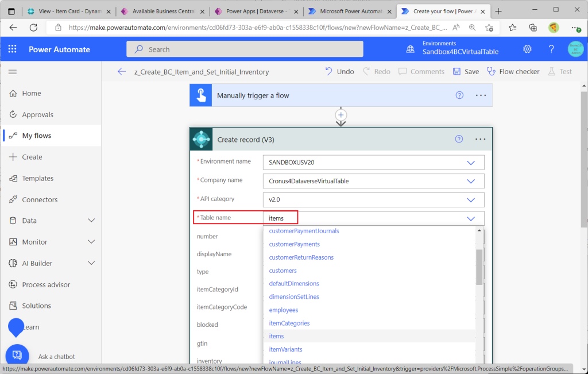Click the browser Back arrow

[x=13, y=28]
